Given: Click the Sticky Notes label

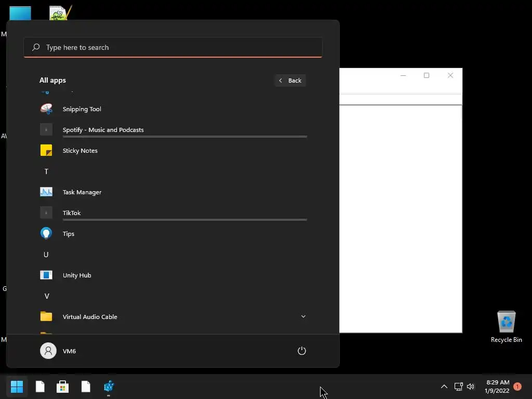Looking at the screenshot, I should [80, 150].
